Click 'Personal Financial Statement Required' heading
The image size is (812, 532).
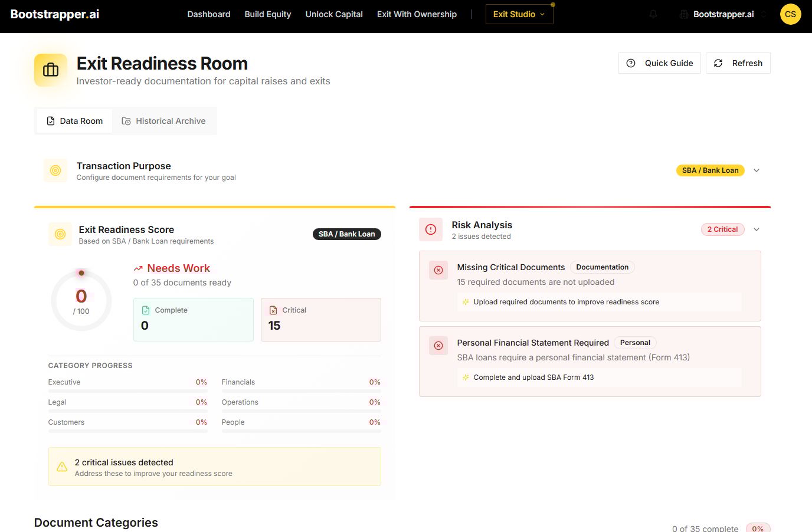point(533,343)
